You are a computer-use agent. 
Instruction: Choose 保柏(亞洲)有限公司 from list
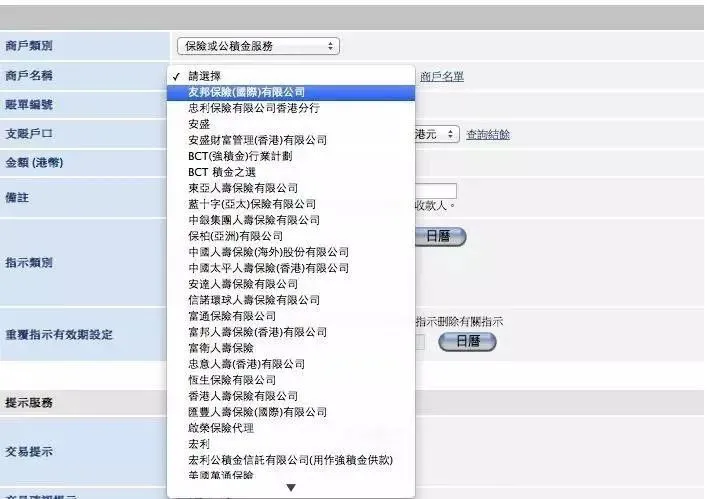click(291, 236)
